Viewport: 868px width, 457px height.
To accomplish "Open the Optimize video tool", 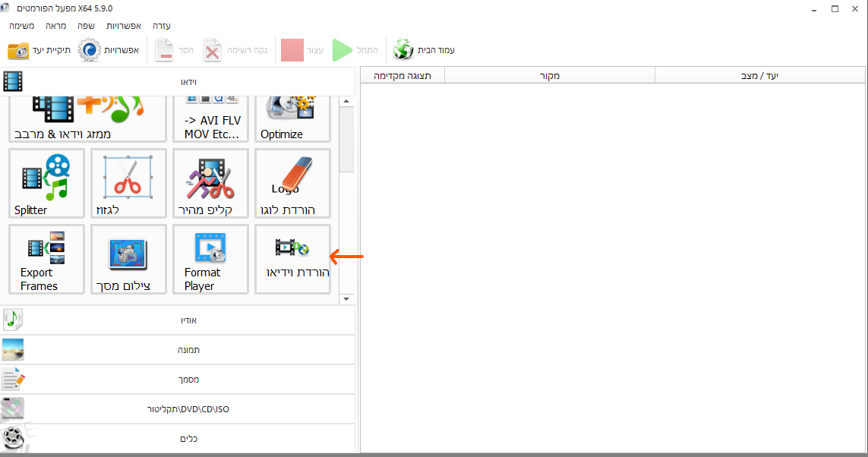I will (292, 118).
